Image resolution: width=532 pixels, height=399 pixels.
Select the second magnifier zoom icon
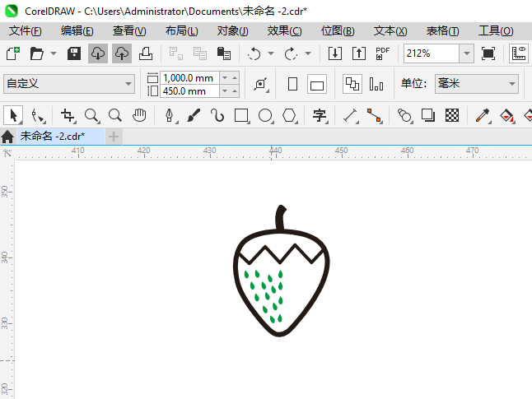click(115, 116)
